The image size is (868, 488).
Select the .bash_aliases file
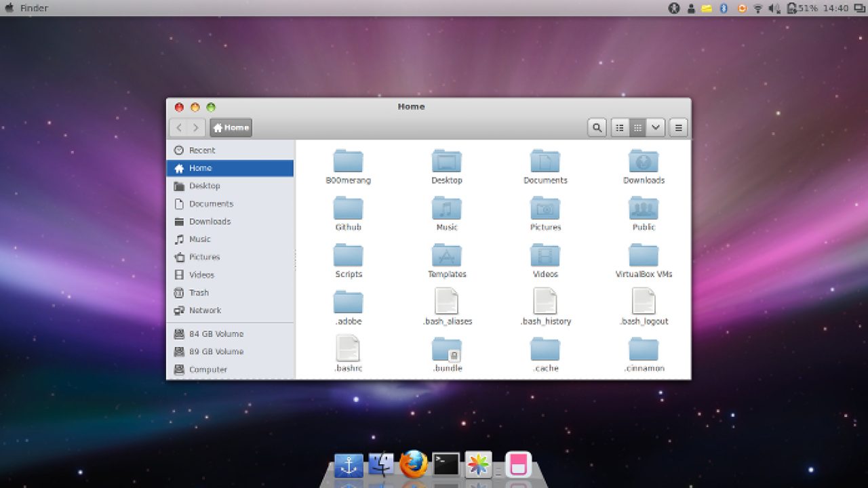tap(447, 308)
